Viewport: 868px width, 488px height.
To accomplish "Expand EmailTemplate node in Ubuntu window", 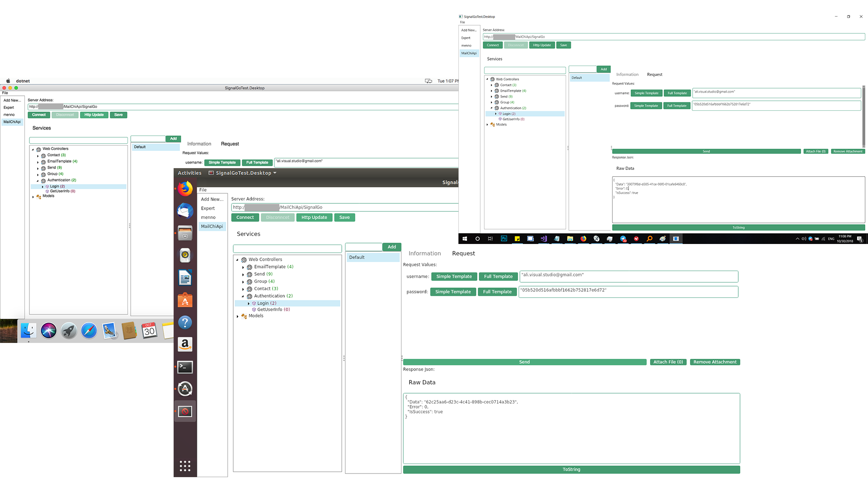I will 243,267.
